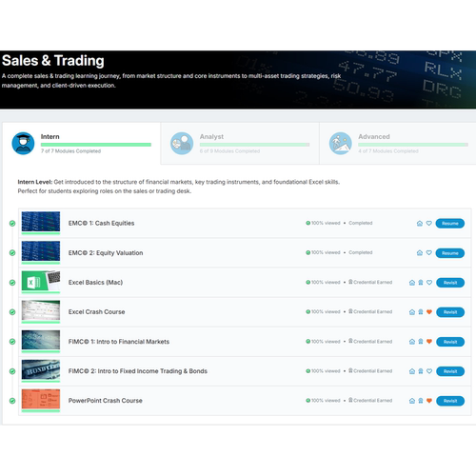Click credential badge icon on PowerPoint Crash Course row

421,401
